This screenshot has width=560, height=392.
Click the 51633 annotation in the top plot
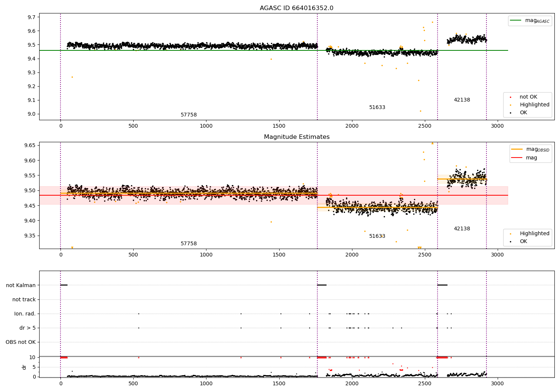(x=377, y=108)
